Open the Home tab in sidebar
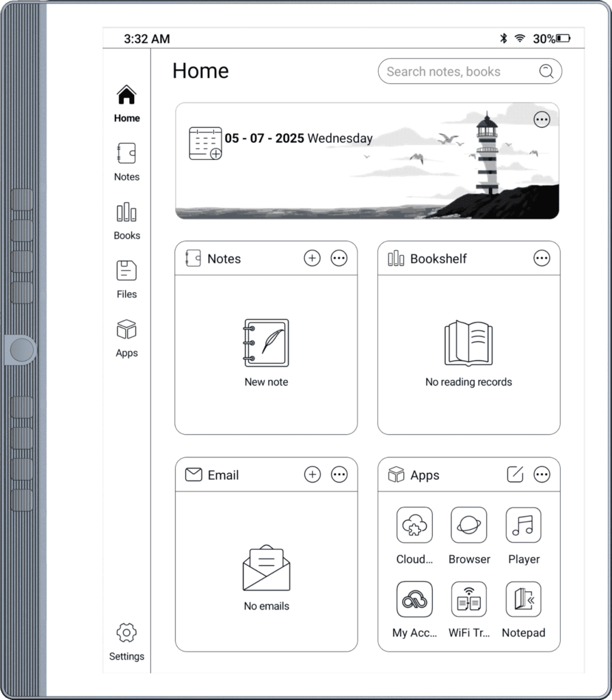Image resolution: width=612 pixels, height=700 pixels. click(127, 104)
